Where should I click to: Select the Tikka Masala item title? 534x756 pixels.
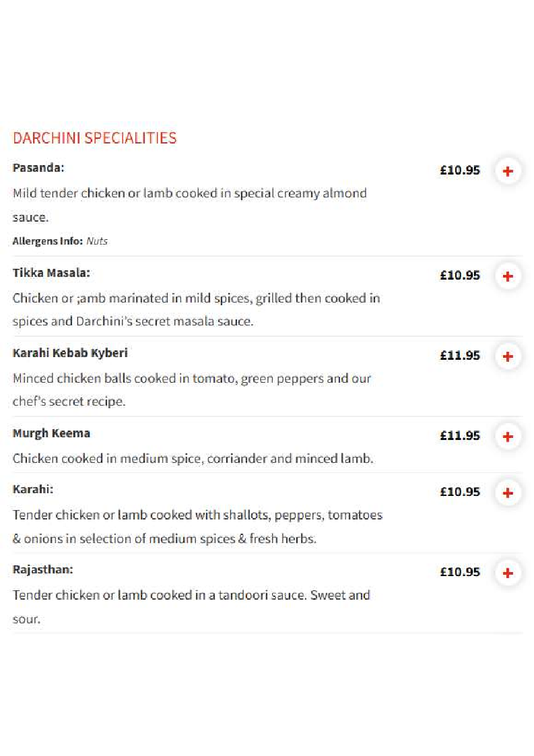pyautogui.click(x=51, y=273)
